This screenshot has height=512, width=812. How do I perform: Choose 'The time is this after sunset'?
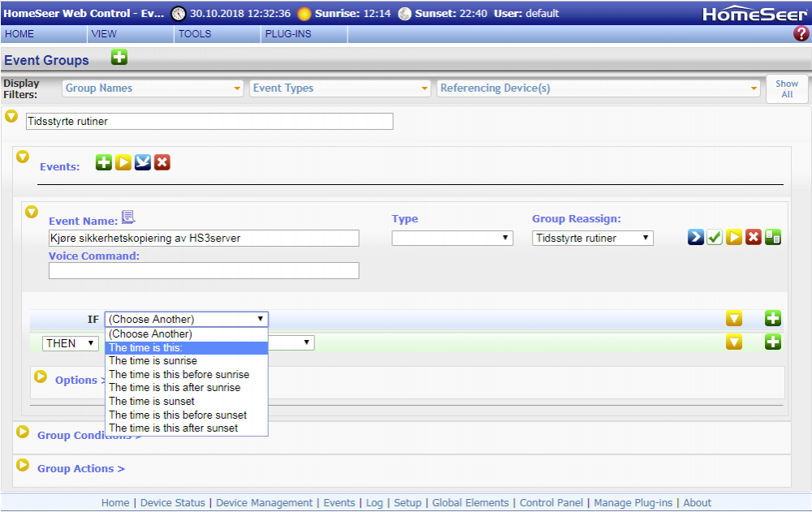173,428
